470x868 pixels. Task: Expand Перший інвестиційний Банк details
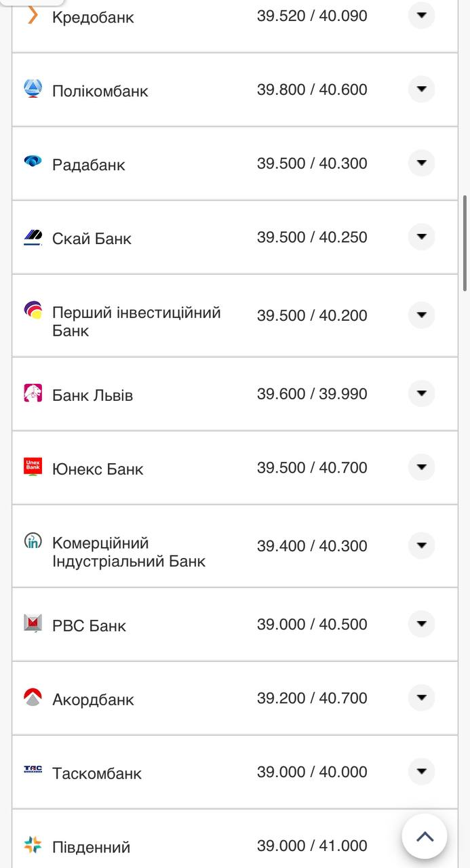click(421, 315)
